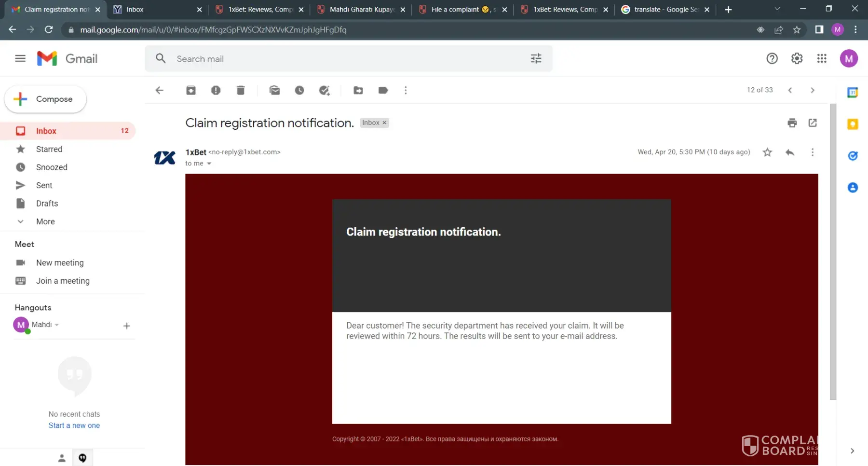Open the Starred folder

[x=68, y=149]
